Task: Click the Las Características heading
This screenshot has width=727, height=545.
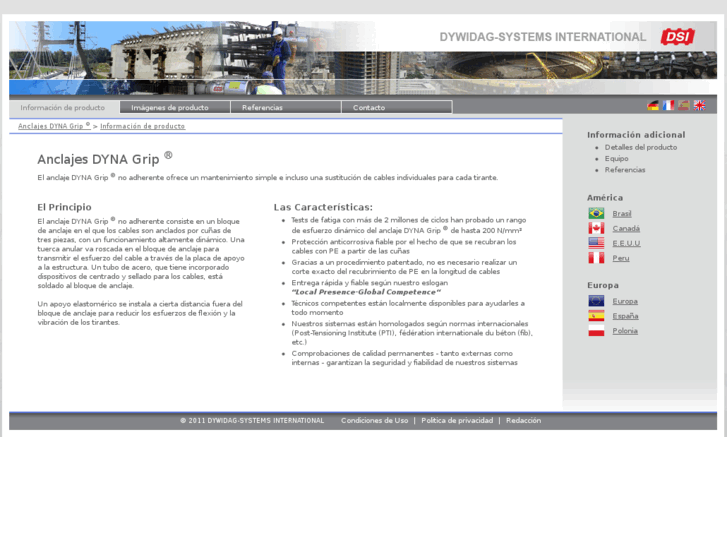Action: (x=323, y=207)
